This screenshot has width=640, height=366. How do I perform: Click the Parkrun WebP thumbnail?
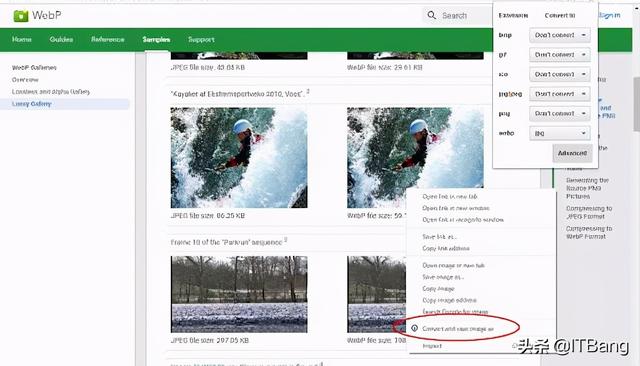pos(376,294)
